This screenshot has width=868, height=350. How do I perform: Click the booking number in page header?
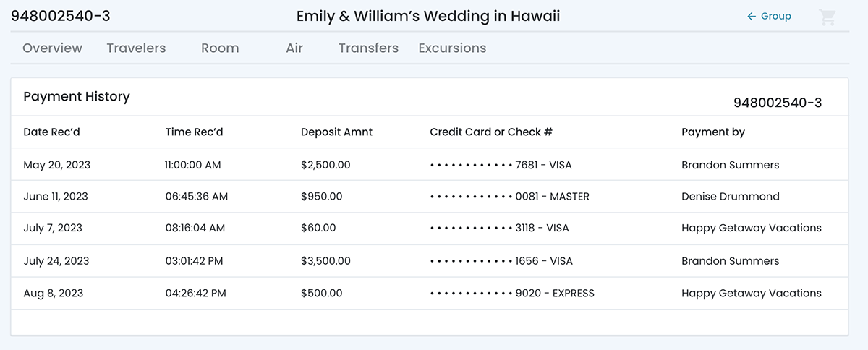(61, 17)
